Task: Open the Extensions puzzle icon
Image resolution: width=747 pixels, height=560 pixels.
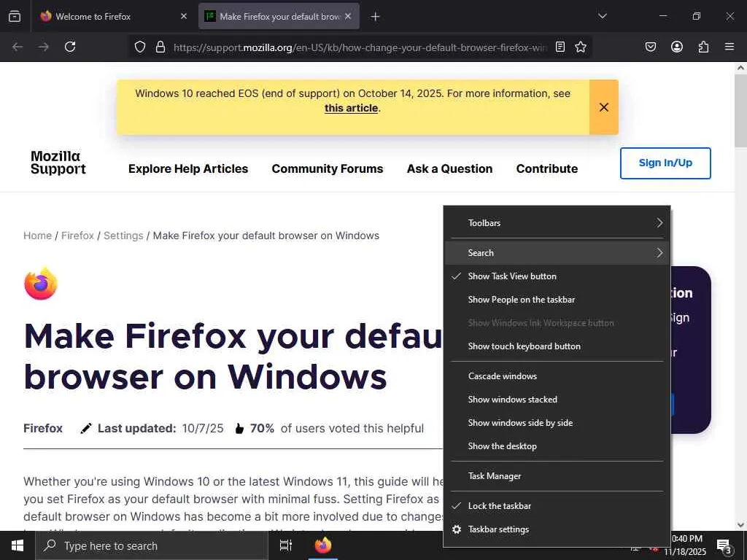Action: tap(703, 47)
